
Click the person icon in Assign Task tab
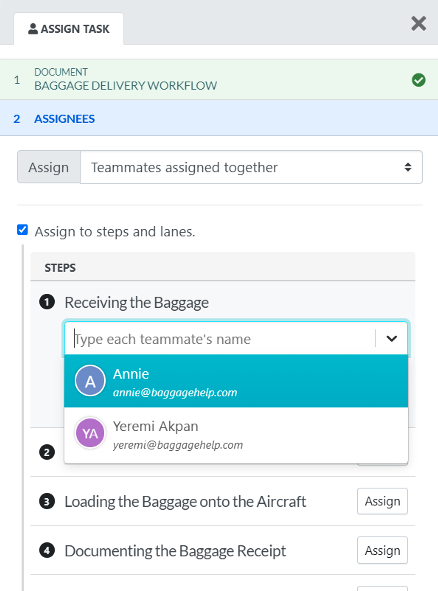pos(33,29)
